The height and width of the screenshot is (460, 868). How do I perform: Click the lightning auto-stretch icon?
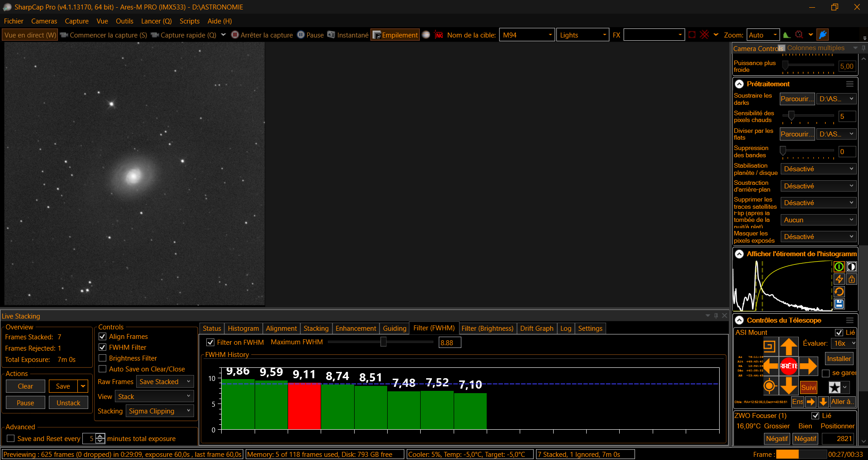click(x=839, y=279)
